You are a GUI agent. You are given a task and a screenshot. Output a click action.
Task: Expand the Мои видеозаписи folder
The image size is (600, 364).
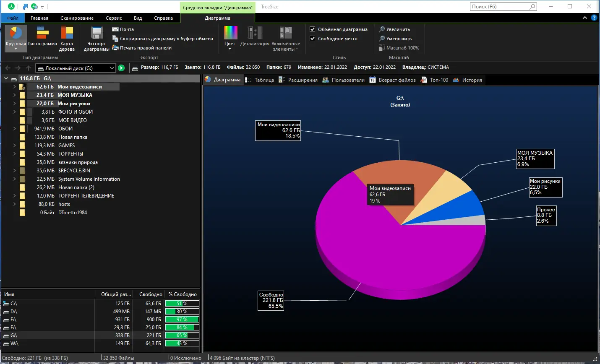[x=14, y=87]
